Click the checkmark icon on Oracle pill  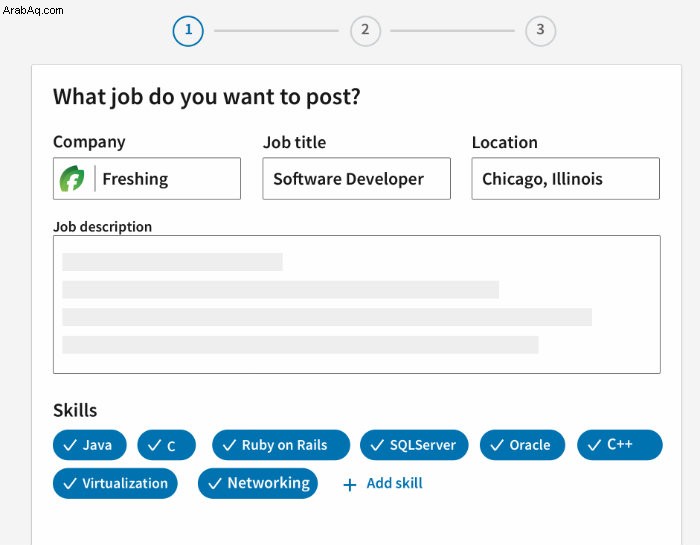pos(497,445)
